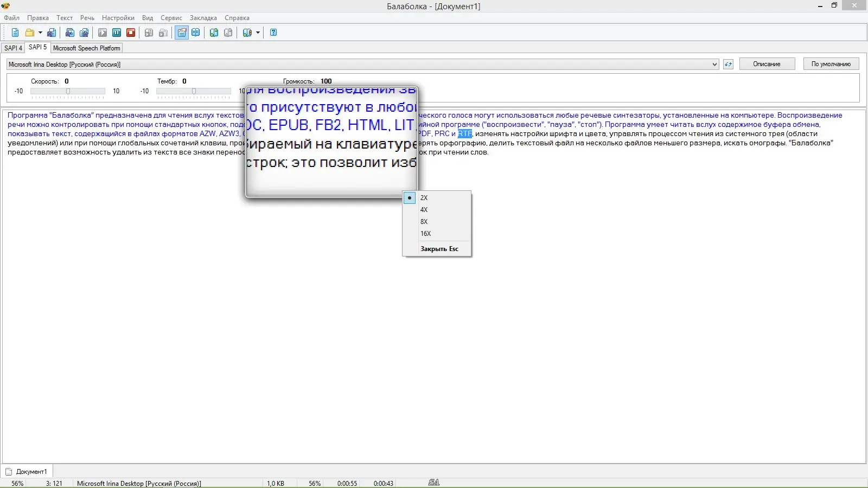Choose 16X magnification in the context menu
The width and height of the screenshot is (868, 488).
(437, 234)
